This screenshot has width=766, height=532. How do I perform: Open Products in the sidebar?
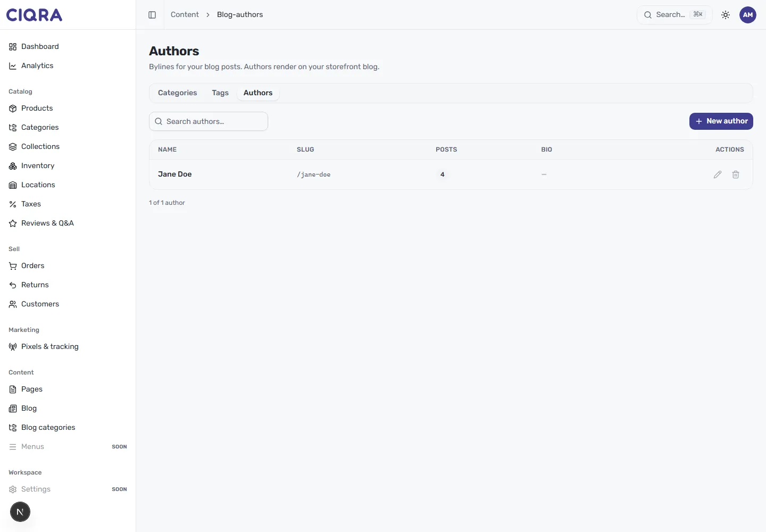click(68, 109)
